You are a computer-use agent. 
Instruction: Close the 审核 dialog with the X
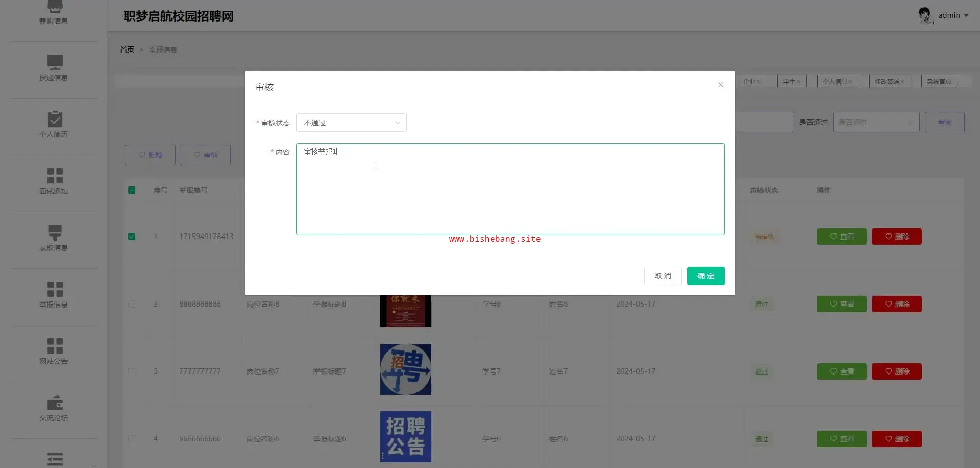tap(720, 85)
